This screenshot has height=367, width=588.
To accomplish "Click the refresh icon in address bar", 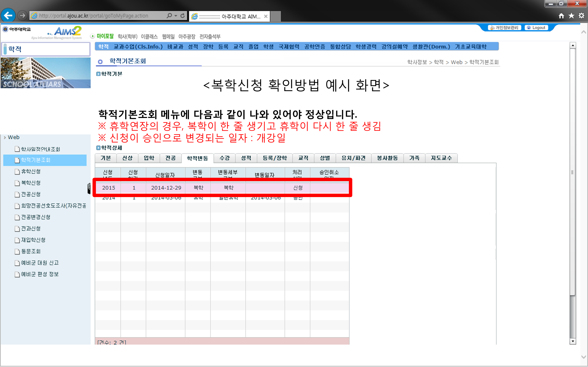I will click(x=182, y=16).
